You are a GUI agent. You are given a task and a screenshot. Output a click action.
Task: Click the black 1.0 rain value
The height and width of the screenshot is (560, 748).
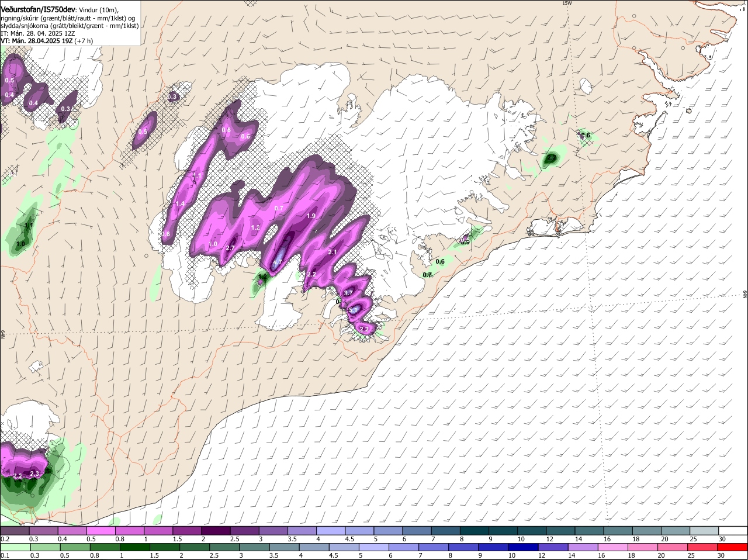pyautogui.click(x=20, y=244)
